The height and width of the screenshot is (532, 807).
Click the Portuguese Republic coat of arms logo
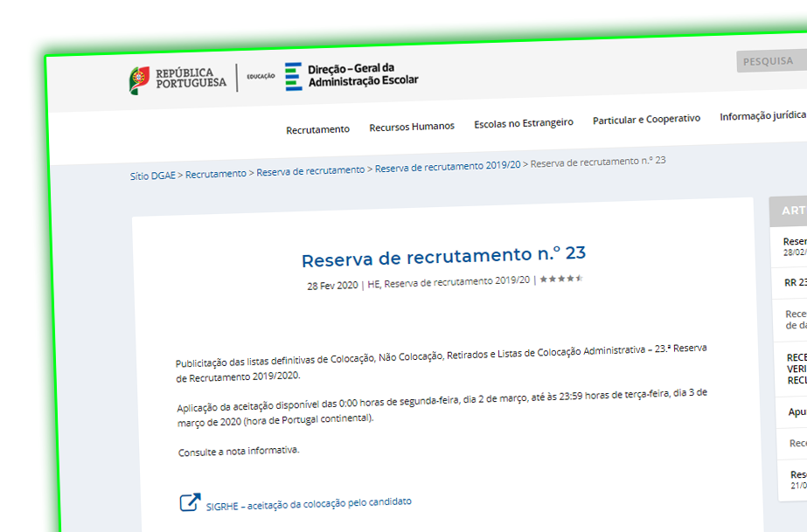(140, 77)
